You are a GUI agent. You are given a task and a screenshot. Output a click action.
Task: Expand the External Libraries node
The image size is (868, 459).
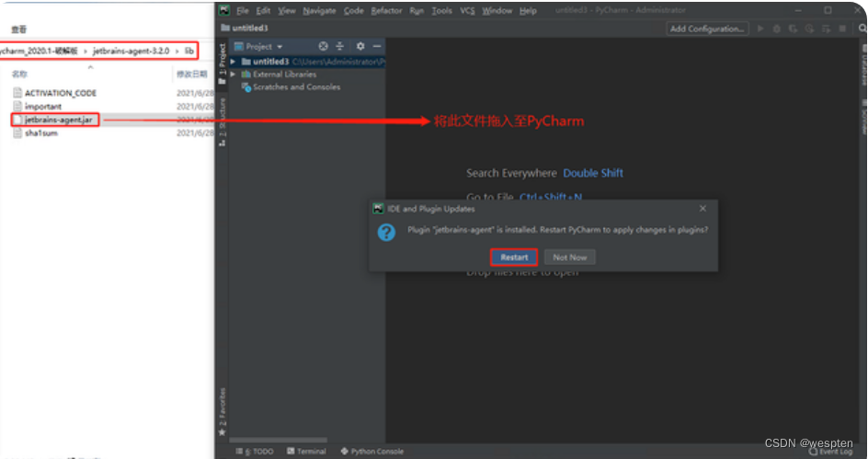[x=234, y=75]
